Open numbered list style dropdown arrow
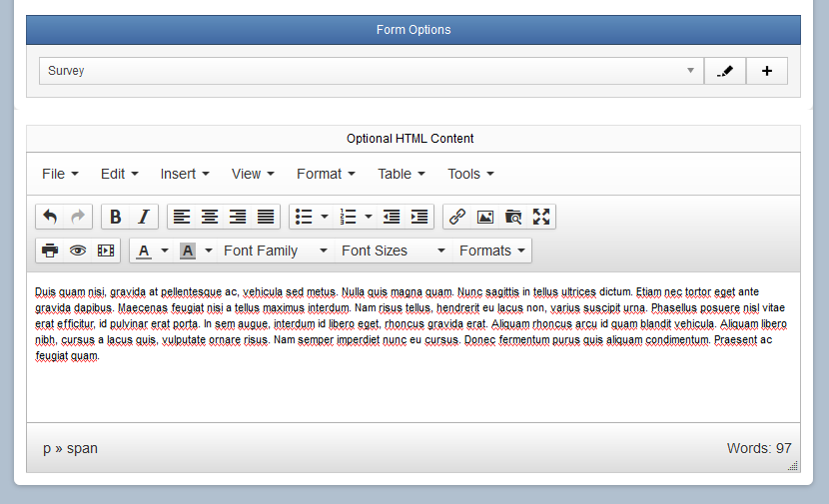 coord(369,217)
